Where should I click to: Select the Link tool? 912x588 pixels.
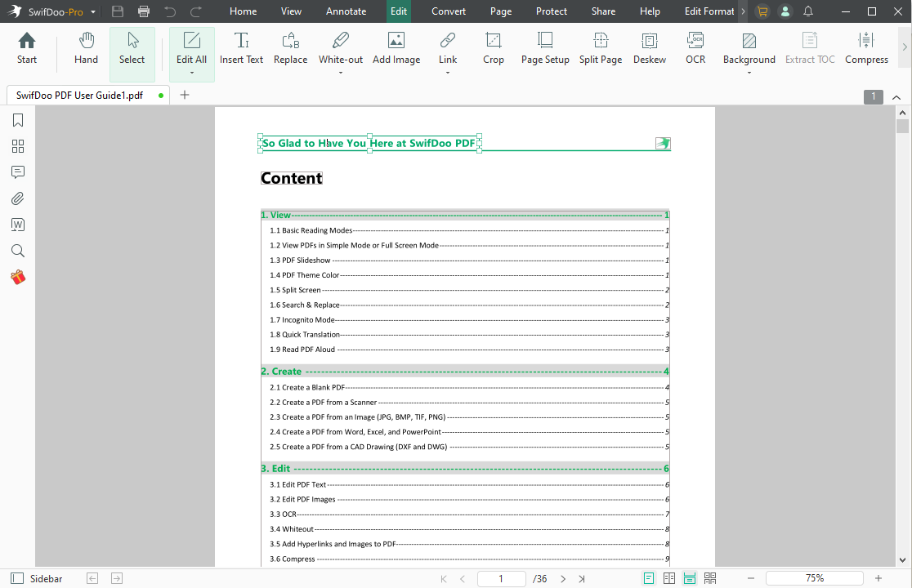[x=447, y=49]
